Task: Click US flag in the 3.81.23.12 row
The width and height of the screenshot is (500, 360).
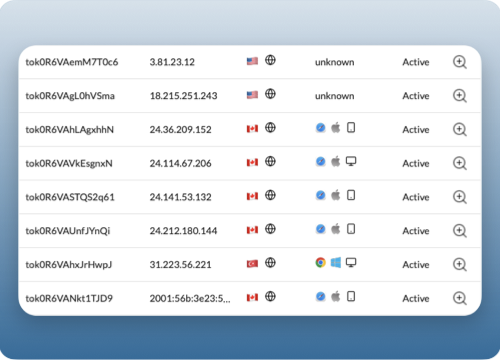Action: click(x=252, y=61)
